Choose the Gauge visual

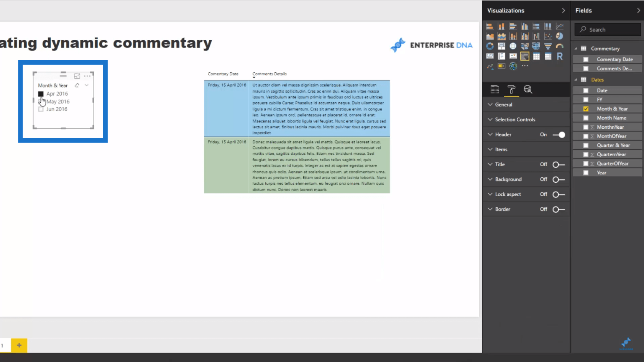click(560, 46)
